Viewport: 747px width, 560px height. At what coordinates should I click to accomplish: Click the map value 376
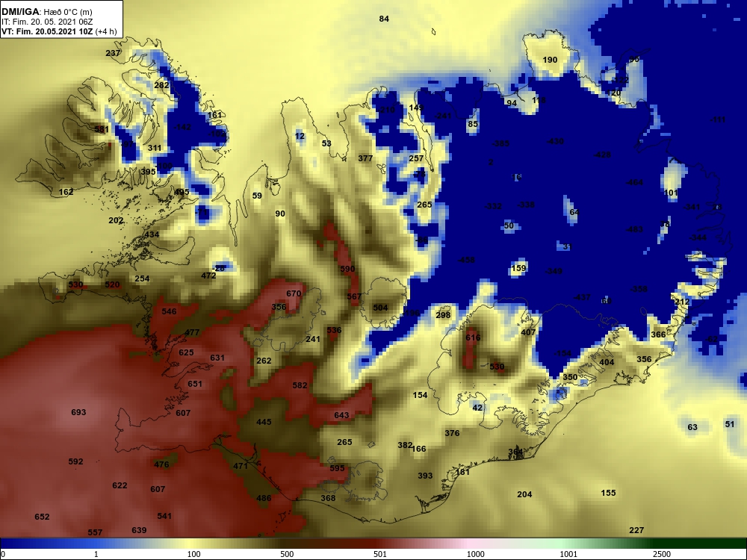point(452,432)
